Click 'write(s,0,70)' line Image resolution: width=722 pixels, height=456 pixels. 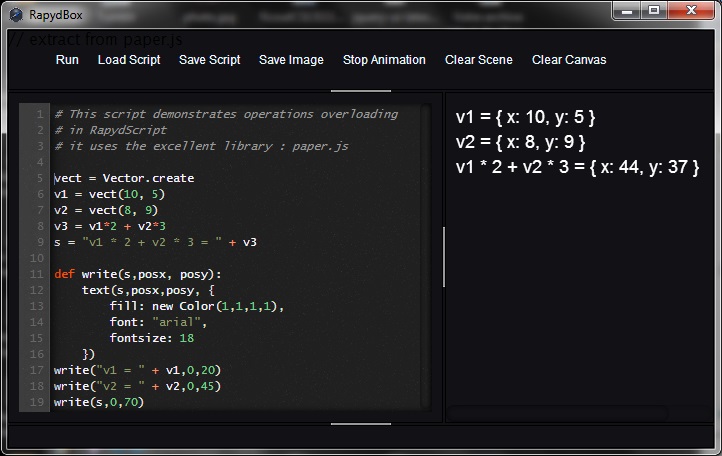click(x=99, y=402)
